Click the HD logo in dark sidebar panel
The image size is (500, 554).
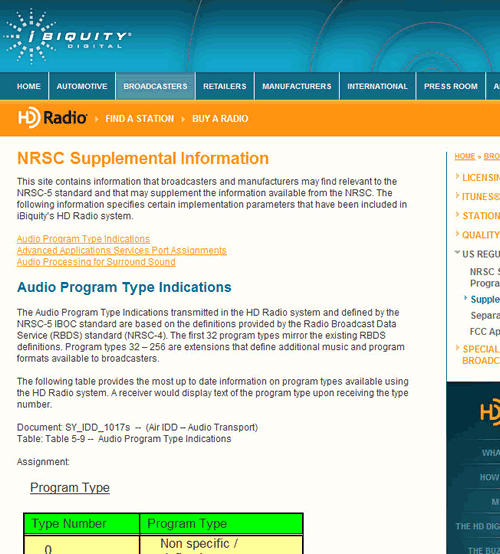490,412
